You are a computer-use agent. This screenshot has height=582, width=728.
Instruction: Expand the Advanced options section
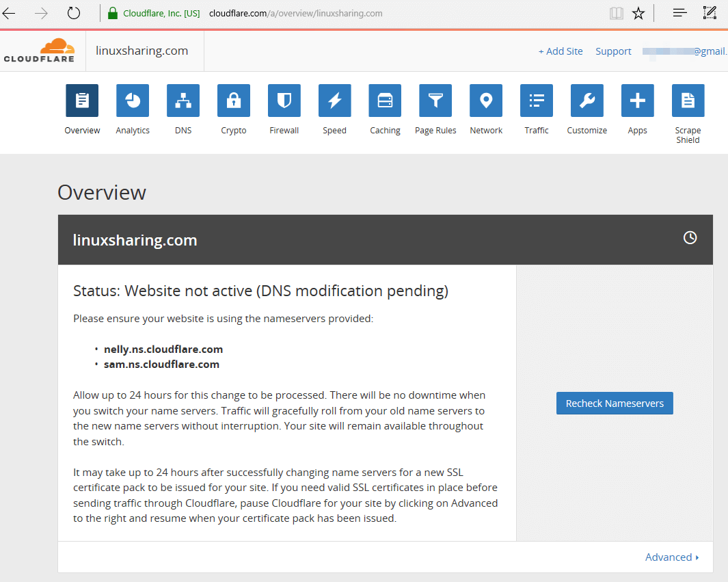[671, 557]
